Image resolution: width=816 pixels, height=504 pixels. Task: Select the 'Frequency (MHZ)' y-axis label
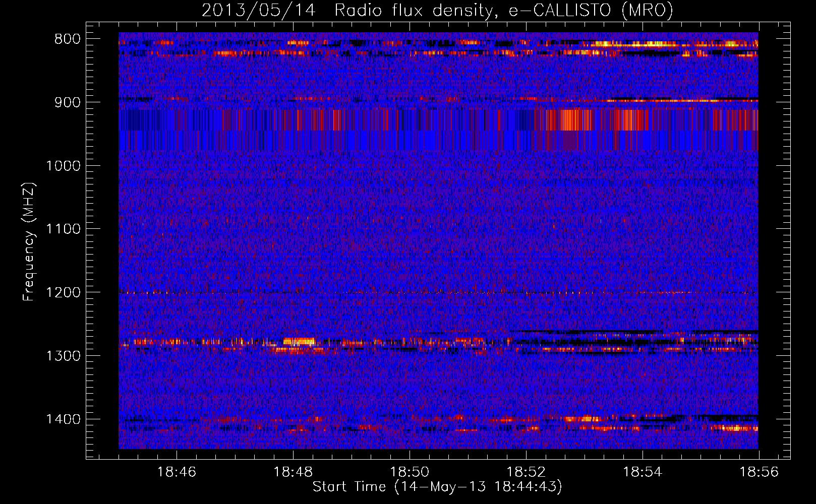[29, 241]
